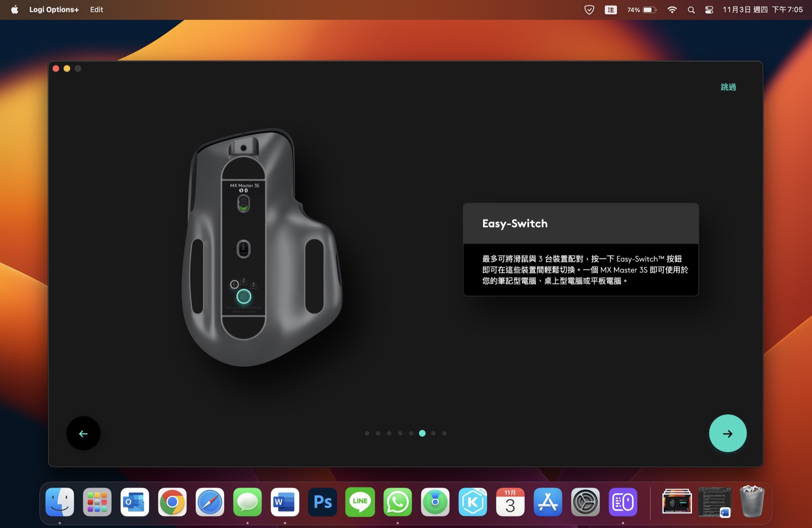Jump to the last page indicator dot
The width and height of the screenshot is (812, 528).
click(x=444, y=433)
